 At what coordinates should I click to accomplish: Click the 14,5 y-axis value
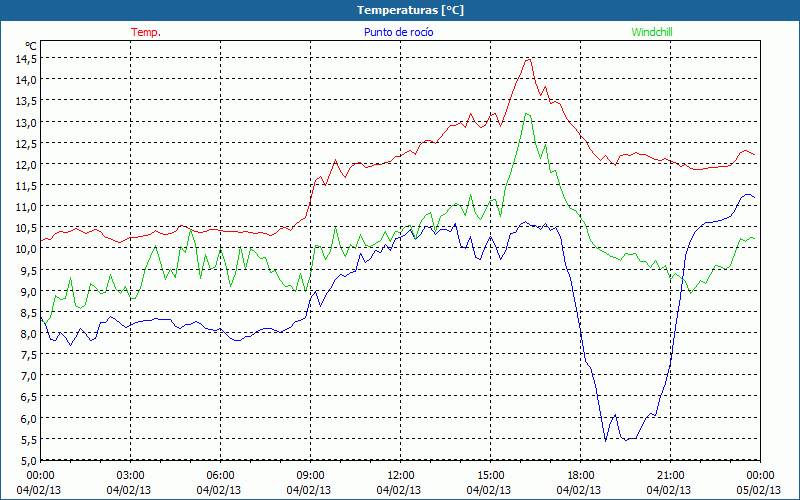click(26, 59)
